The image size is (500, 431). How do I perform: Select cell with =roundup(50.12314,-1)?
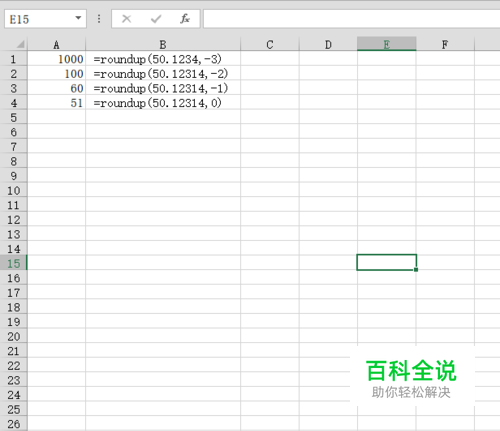click(163, 88)
